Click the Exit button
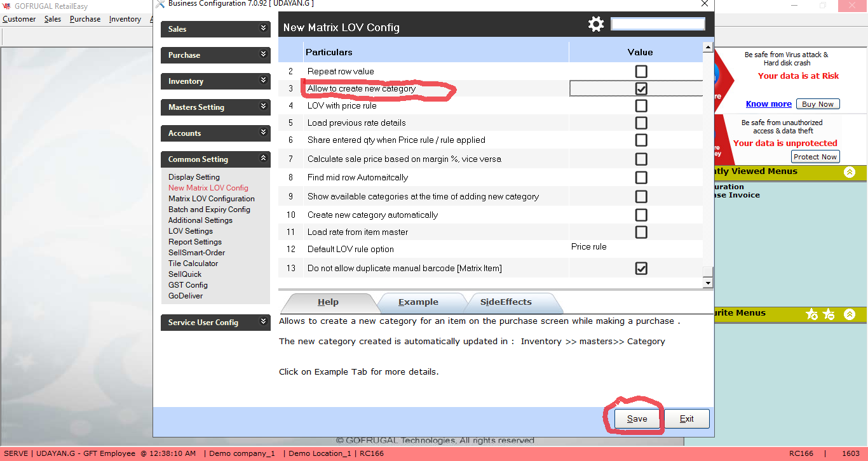The height and width of the screenshot is (461, 868). pyautogui.click(x=687, y=419)
